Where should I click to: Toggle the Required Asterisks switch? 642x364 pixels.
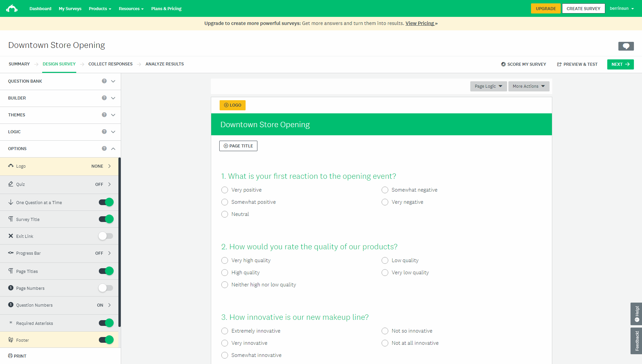tap(106, 323)
